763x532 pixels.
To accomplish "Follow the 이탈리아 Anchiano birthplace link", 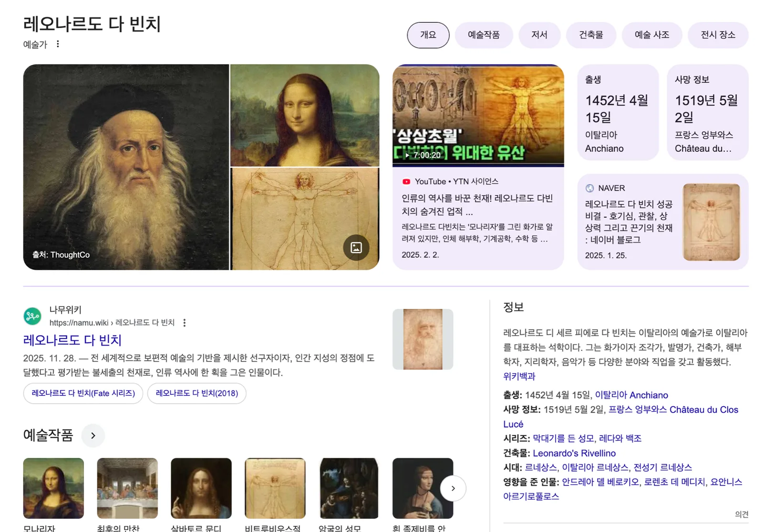I will click(x=631, y=395).
